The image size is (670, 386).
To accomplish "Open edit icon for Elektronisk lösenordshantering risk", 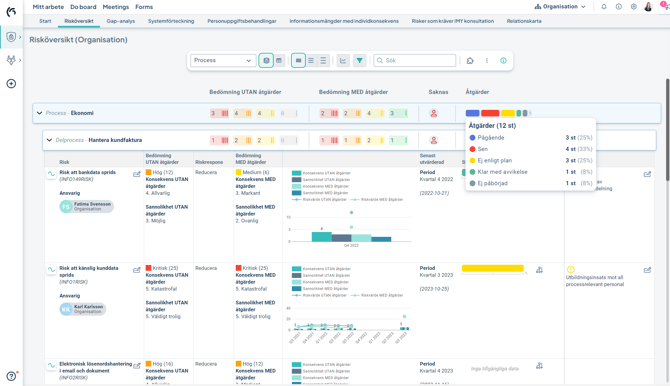I will (x=137, y=366).
